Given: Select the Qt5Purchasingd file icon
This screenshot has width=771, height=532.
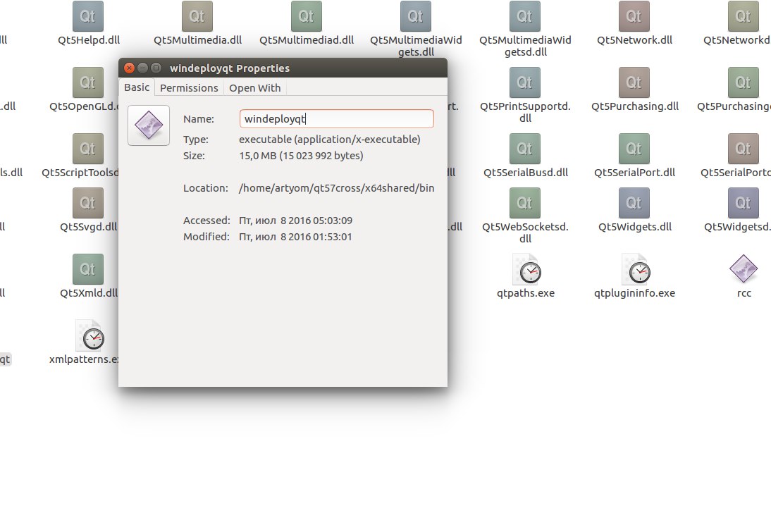Looking at the screenshot, I should click(743, 82).
